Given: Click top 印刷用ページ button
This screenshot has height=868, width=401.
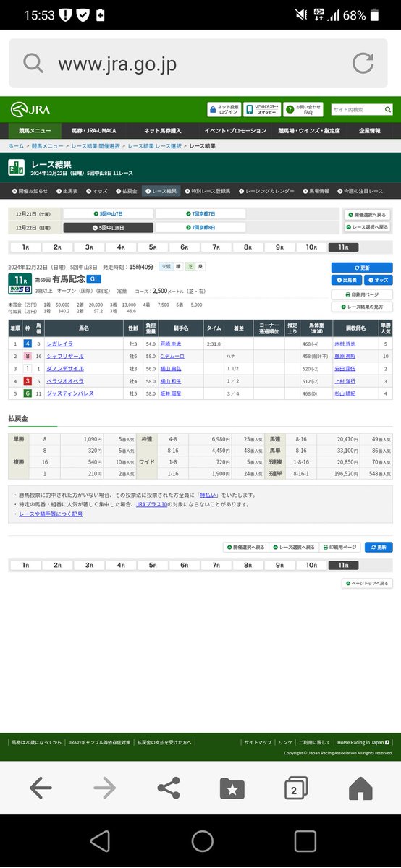Looking at the screenshot, I should pos(362,294).
